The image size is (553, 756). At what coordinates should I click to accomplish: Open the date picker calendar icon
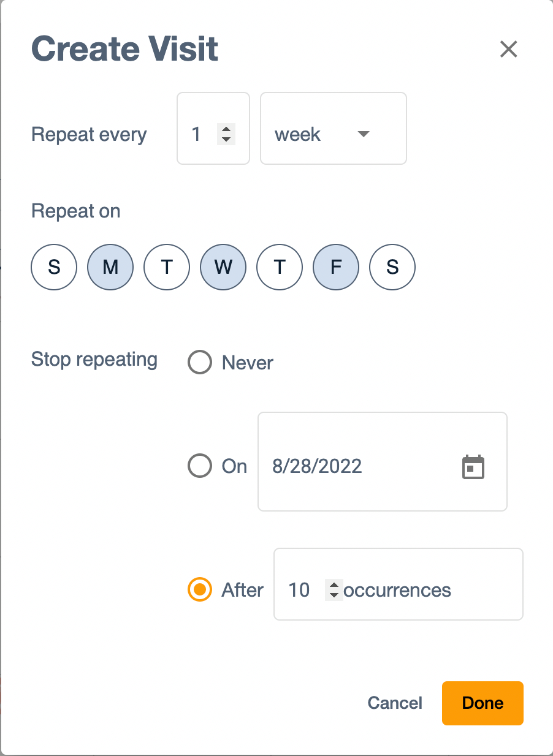[472, 466]
